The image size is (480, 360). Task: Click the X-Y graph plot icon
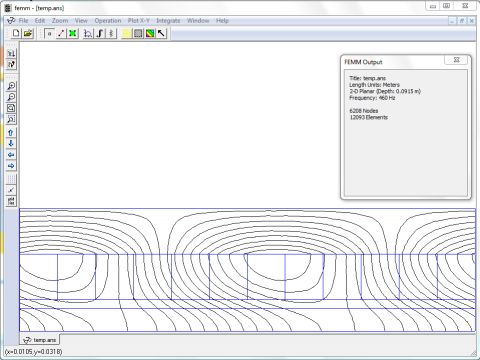tap(88, 33)
